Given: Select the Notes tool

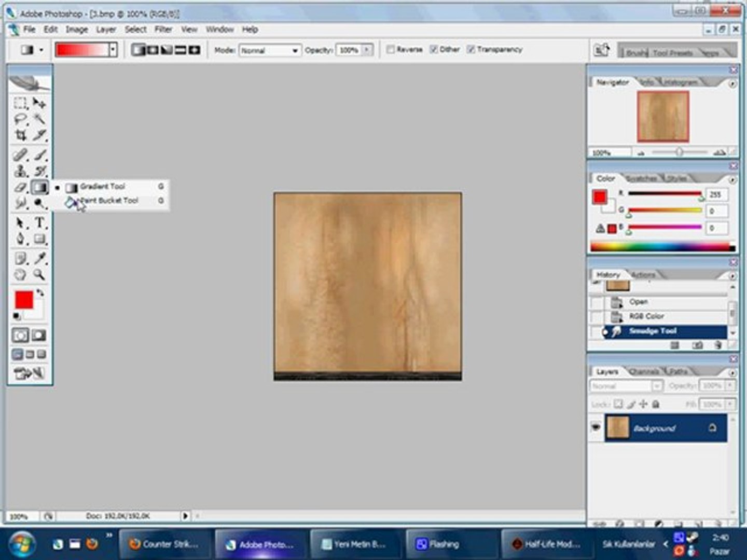Looking at the screenshot, I should 20,258.
